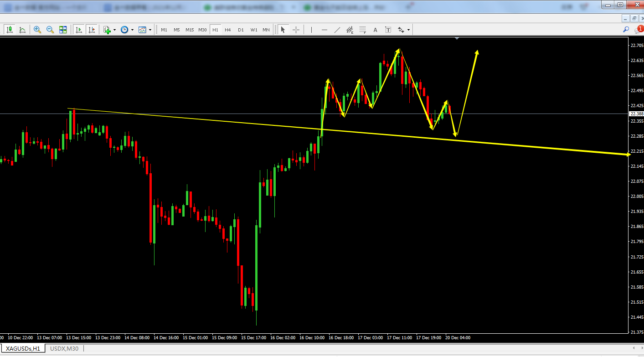Open the chat notifications icon
The width and height of the screenshot is (644, 357).
(638, 30)
